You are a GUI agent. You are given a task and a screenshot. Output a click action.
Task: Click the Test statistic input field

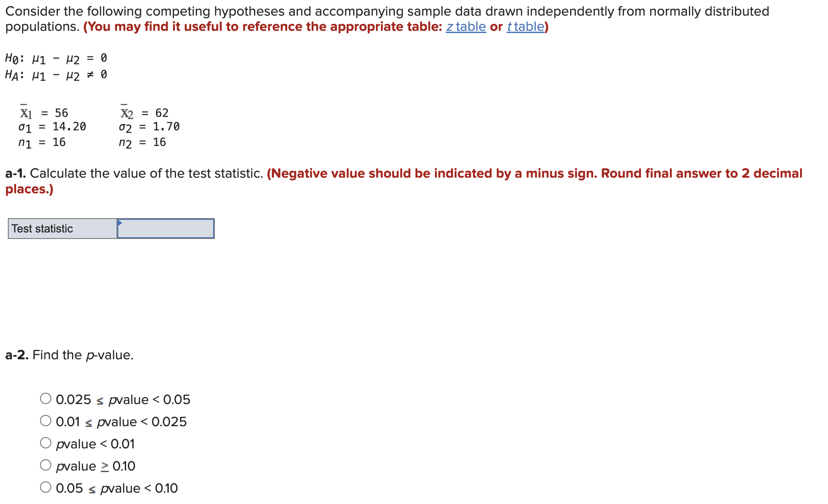point(165,228)
